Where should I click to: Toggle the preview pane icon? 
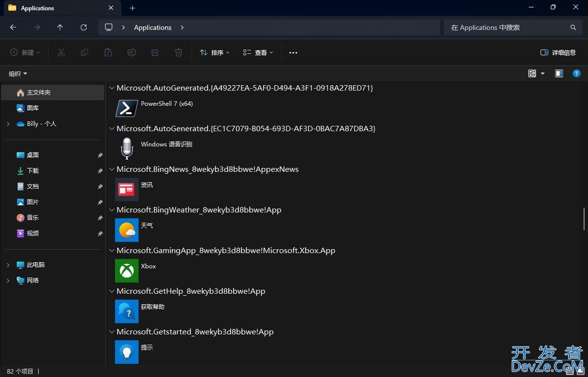559,73
